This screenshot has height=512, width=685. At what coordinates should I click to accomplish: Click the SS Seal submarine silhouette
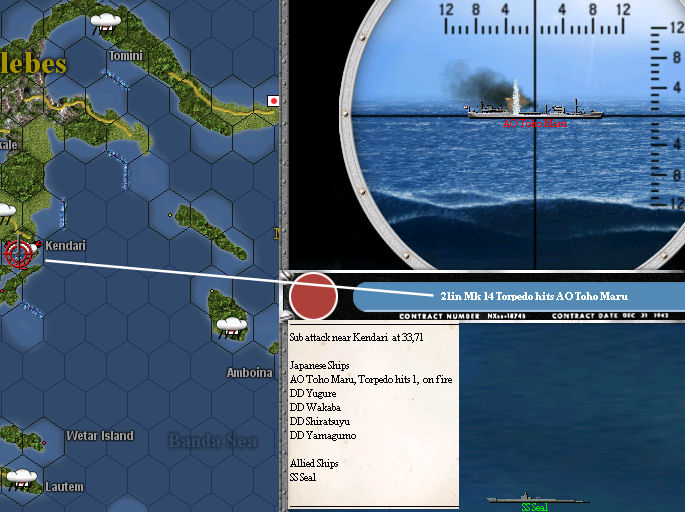(536, 498)
